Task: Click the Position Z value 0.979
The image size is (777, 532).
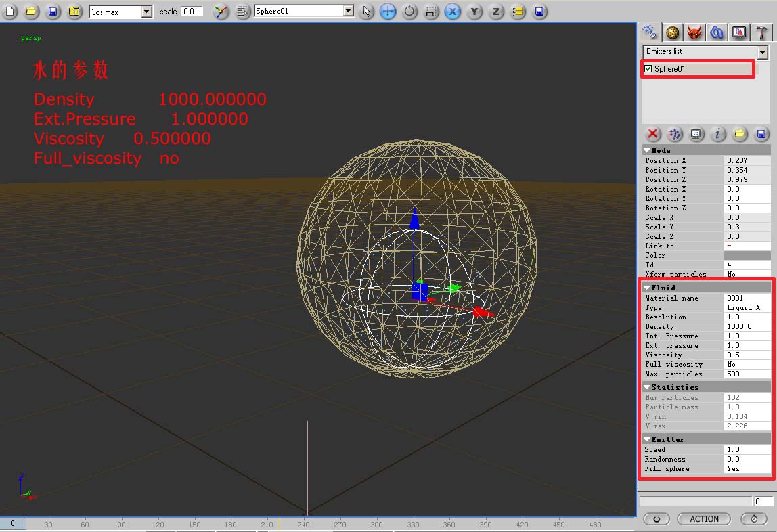Action: [747, 179]
